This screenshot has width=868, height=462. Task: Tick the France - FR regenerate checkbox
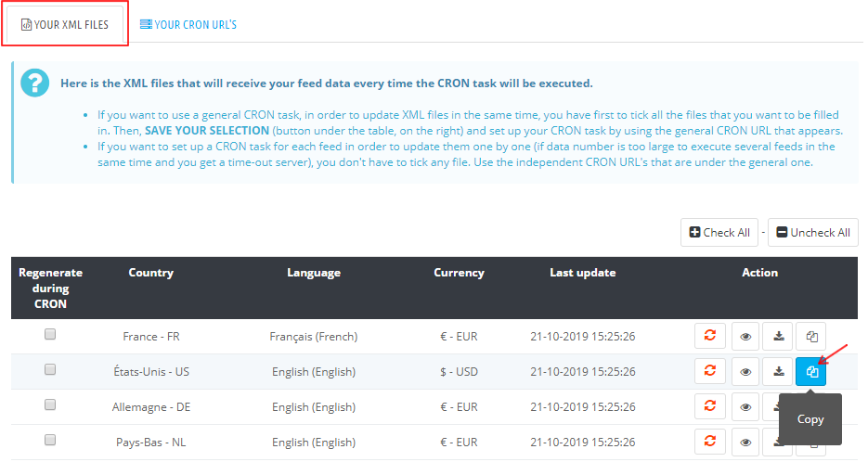[x=50, y=334]
